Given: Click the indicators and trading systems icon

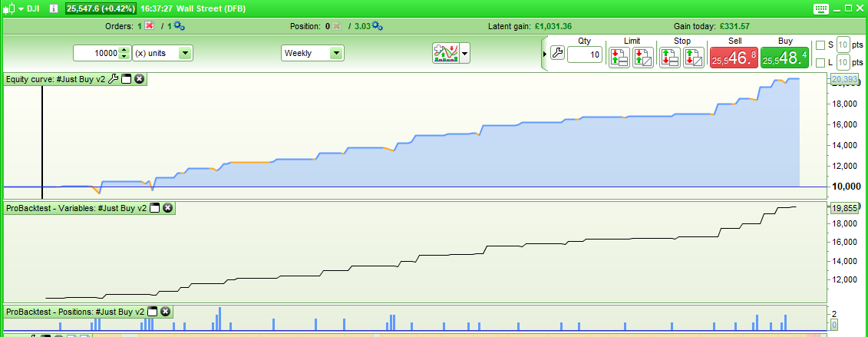Looking at the screenshot, I should (446, 54).
